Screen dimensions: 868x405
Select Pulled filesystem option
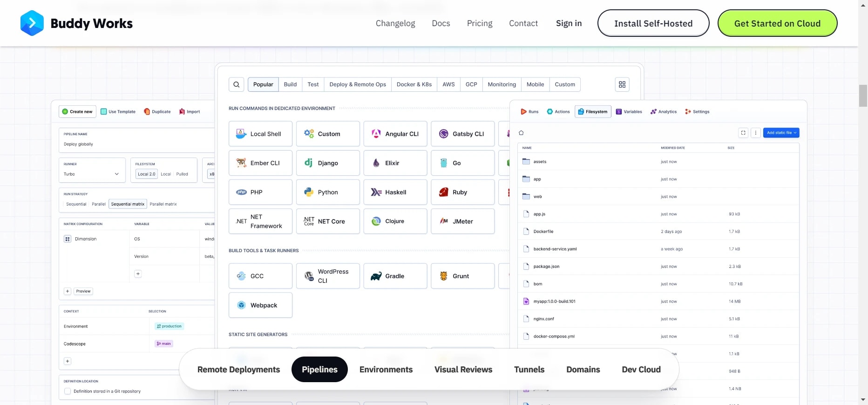coord(182,174)
